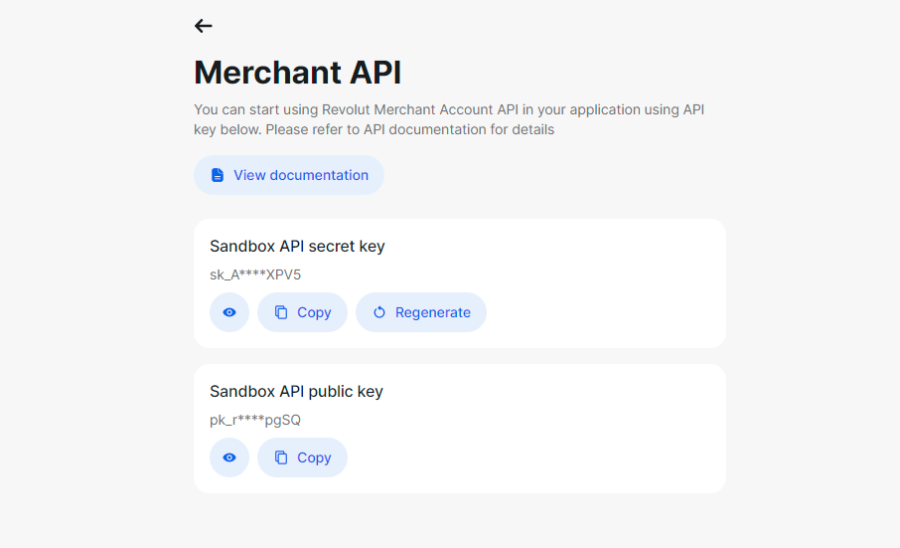Click the View documentation text
The image size is (900, 548).
click(301, 175)
